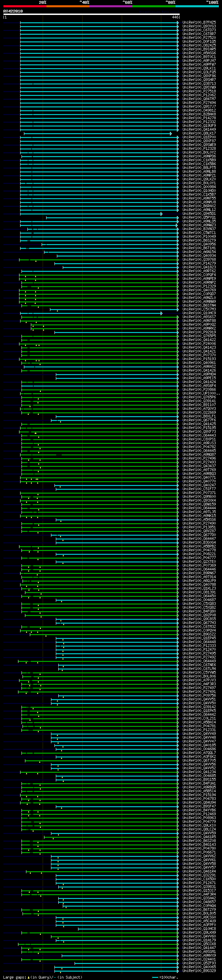Click the orange ~40% legend segment
The height and width of the screenshot is (980, 222).
click(x=68, y=6)
